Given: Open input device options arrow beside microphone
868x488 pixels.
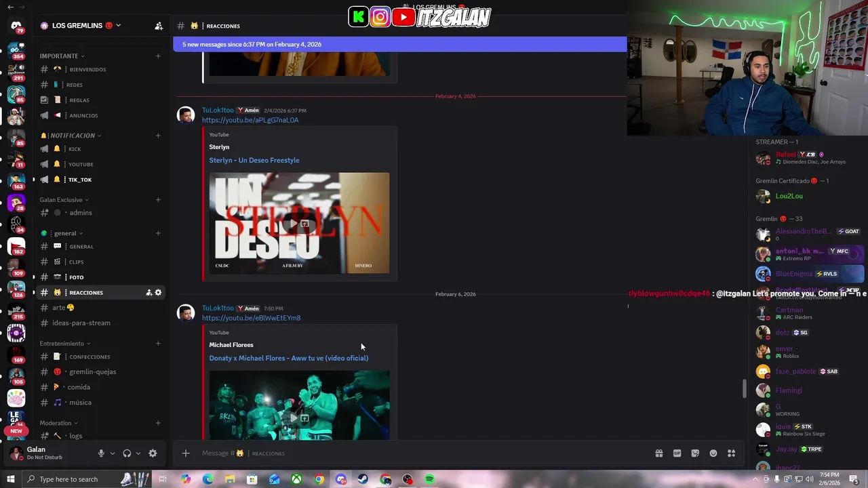Looking at the screenshot, I should (x=113, y=453).
